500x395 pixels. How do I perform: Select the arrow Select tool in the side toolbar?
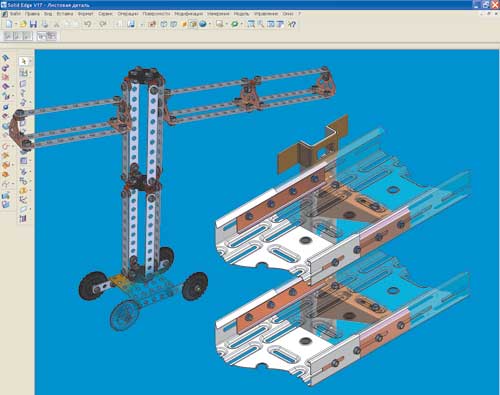point(23,61)
